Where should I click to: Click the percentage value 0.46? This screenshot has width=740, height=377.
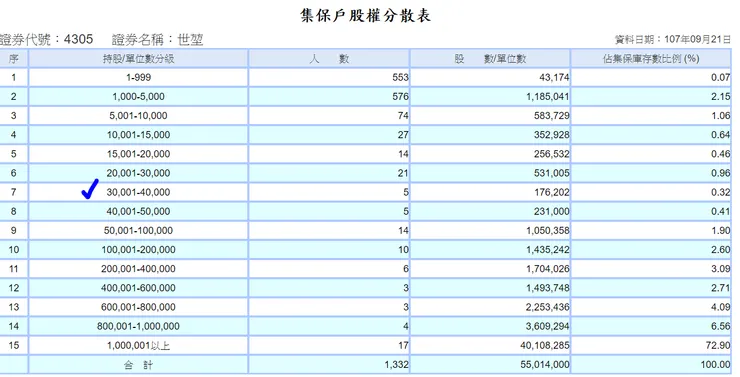click(x=721, y=154)
